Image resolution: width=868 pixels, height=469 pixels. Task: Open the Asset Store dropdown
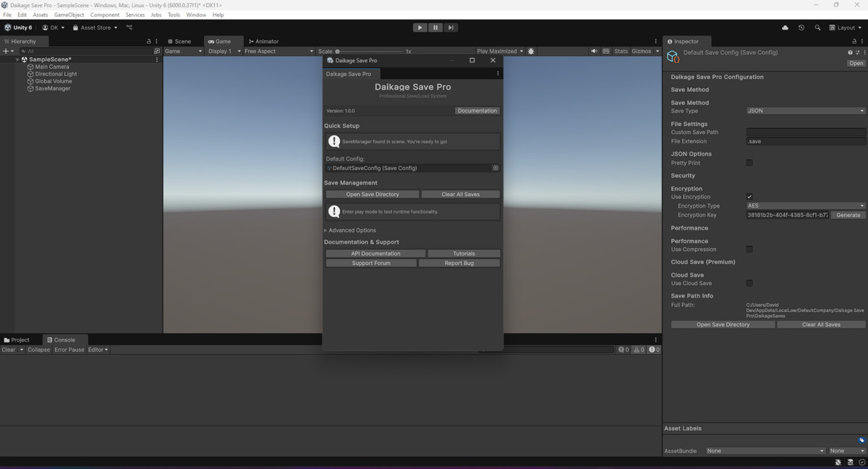(x=95, y=28)
